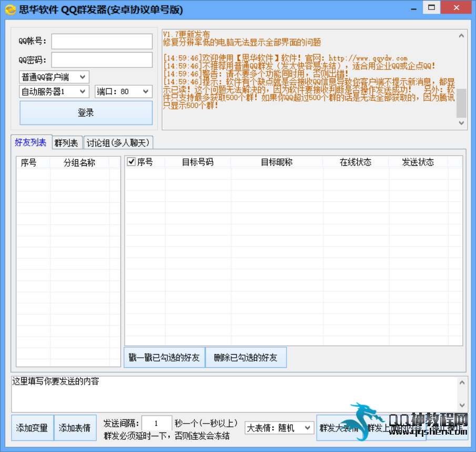Click the 登录 login button

tap(86, 113)
